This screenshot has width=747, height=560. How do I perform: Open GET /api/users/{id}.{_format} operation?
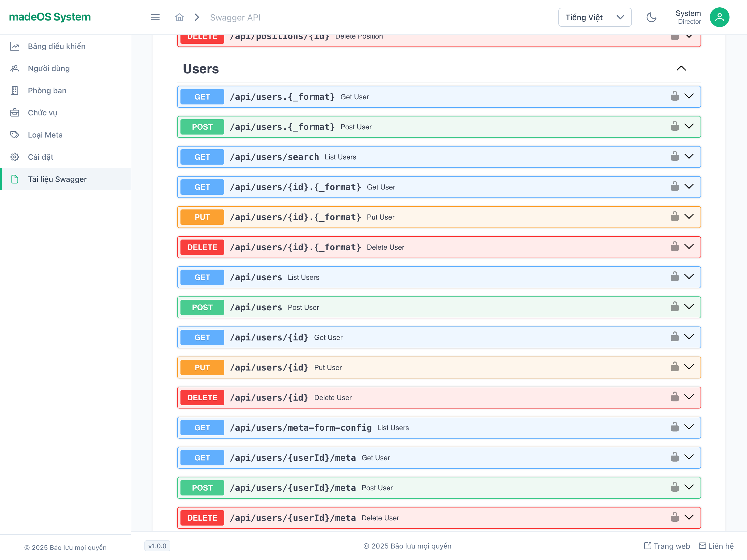click(x=439, y=187)
